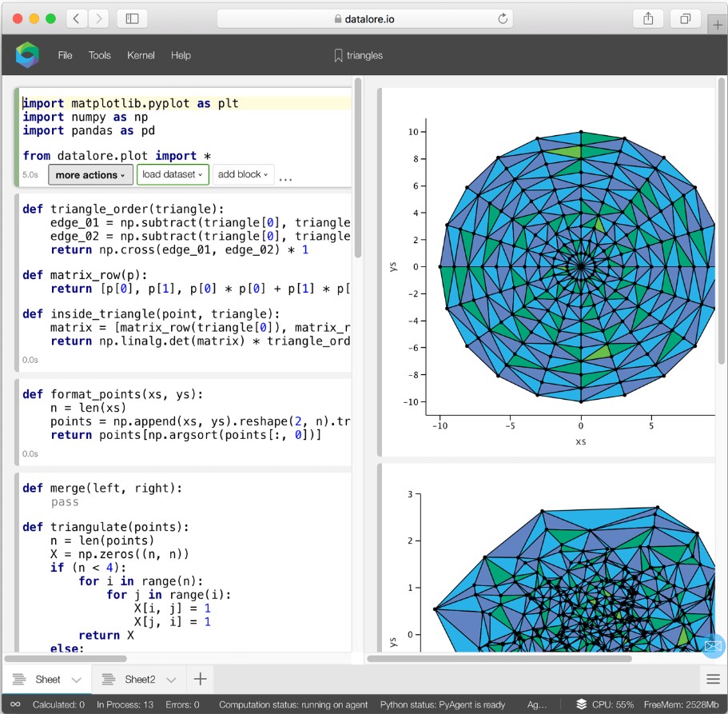Click the return X code line

click(x=106, y=636)
